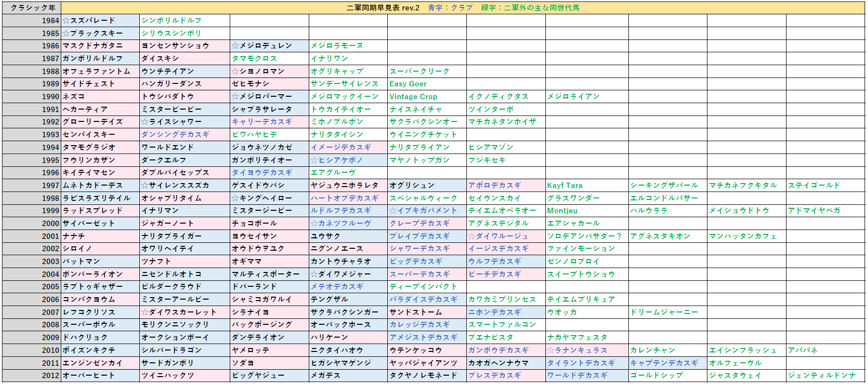Select the シンボリルドルフ cell

184,20
